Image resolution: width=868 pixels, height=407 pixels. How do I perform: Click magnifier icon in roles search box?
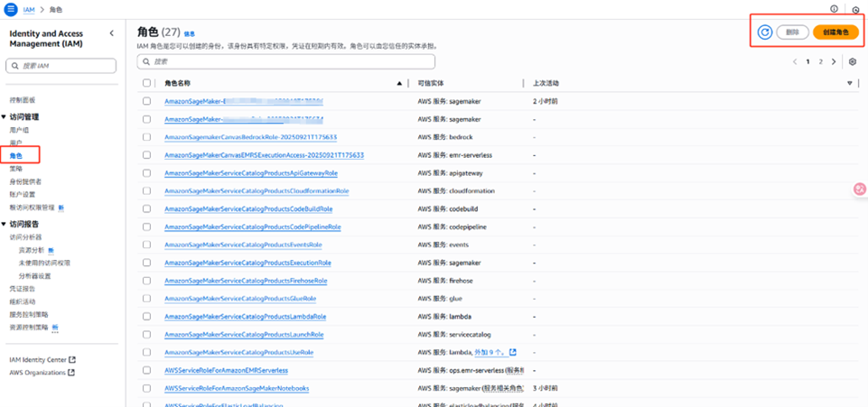tap(146, 62)
